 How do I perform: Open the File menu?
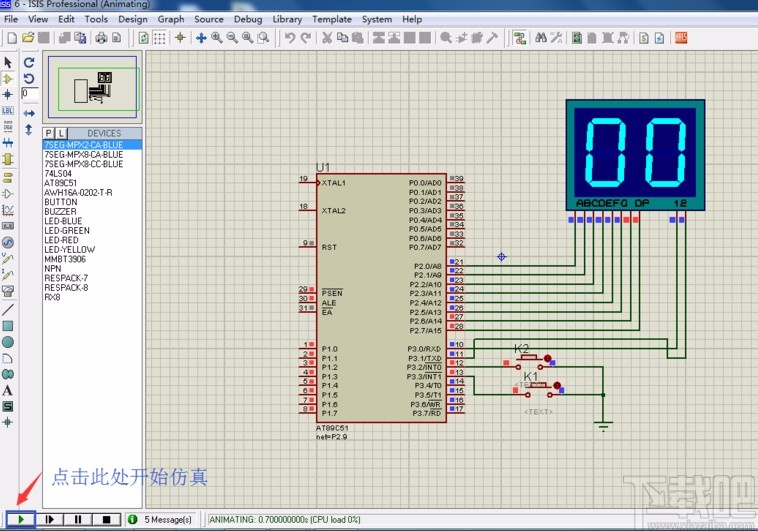click(x=11, y=19)
